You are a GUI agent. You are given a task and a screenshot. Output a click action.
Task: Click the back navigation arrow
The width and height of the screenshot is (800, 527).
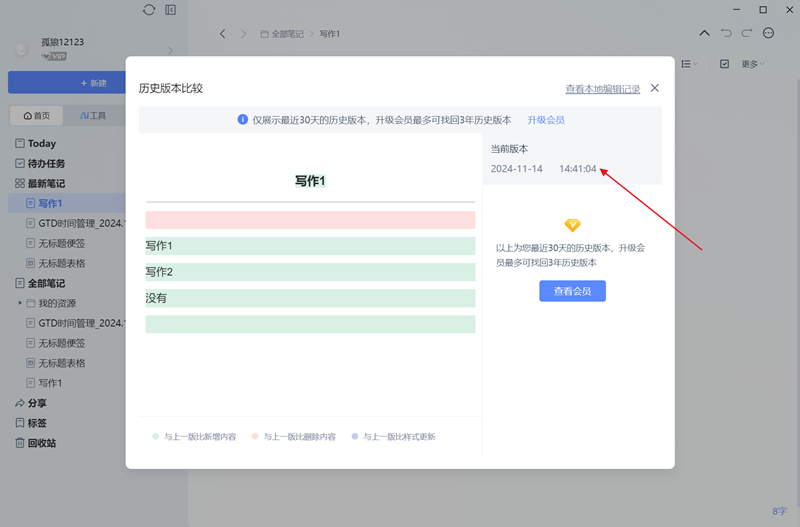pos(222,34)
